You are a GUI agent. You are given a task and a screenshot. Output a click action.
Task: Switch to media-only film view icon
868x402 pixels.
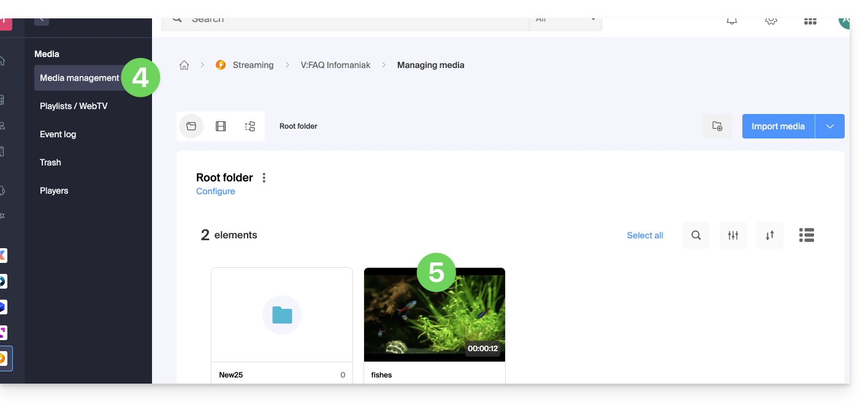point(221,126)
